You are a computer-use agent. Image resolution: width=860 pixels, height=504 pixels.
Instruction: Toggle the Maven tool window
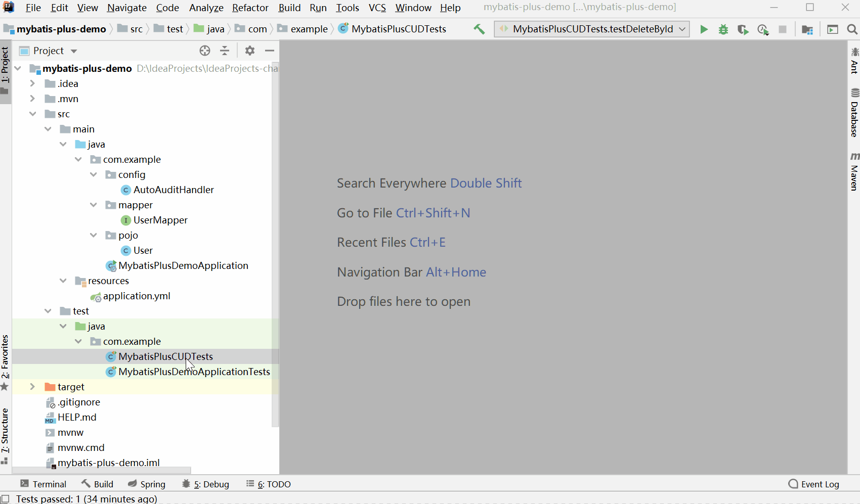tap(854, 172)
